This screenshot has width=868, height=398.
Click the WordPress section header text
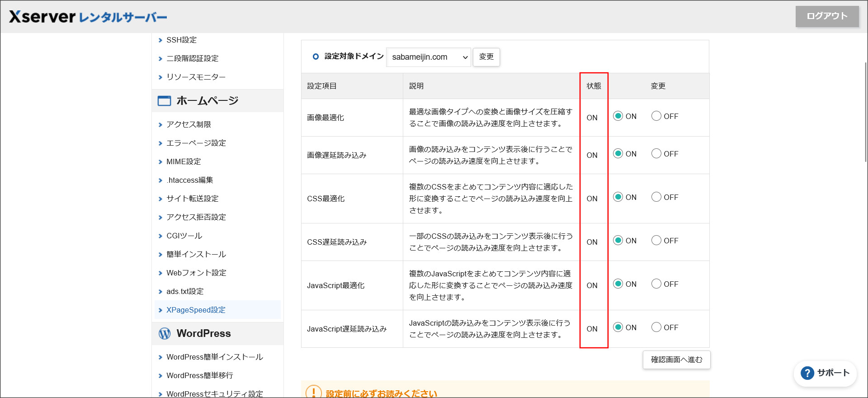pos(204,333)
